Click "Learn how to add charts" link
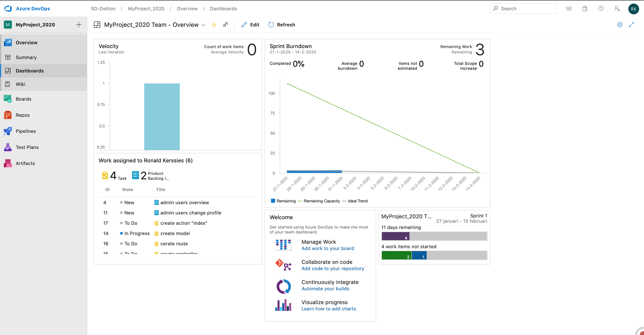644x335 pixels. pos(329,309)
